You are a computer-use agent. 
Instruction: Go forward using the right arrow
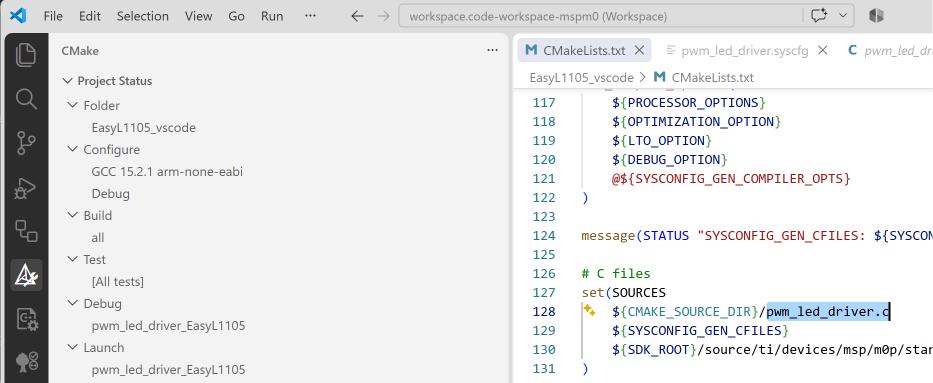click(384, 16)
